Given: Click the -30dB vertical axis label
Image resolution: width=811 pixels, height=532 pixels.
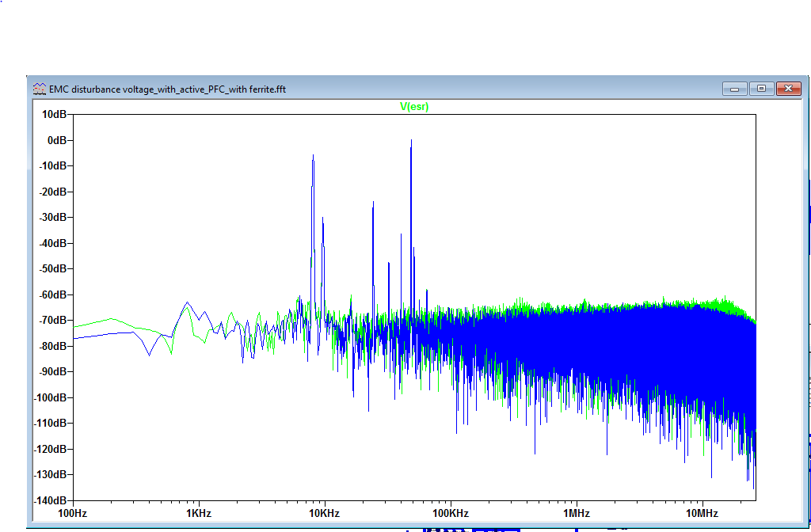Looking at the screenshot, I should pos(53,217).
